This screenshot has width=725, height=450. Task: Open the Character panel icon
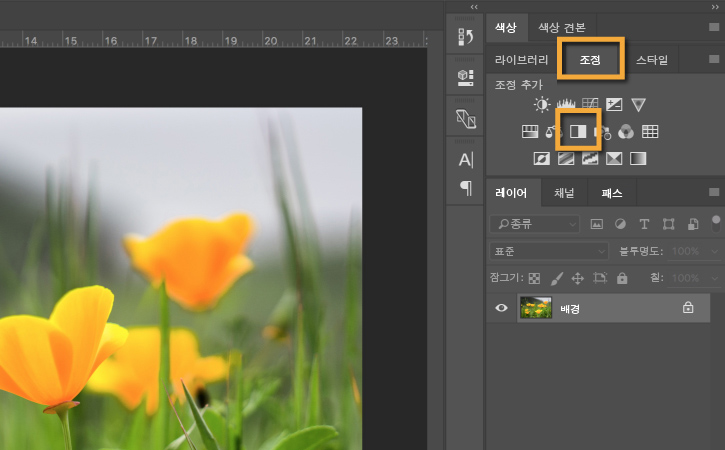pos(466,160)
